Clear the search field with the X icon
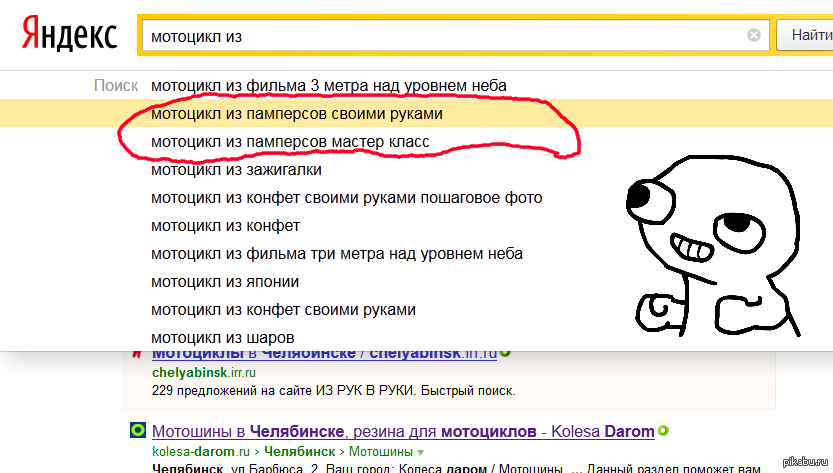This screenshot has height=473, width=833. coord(753,35)
